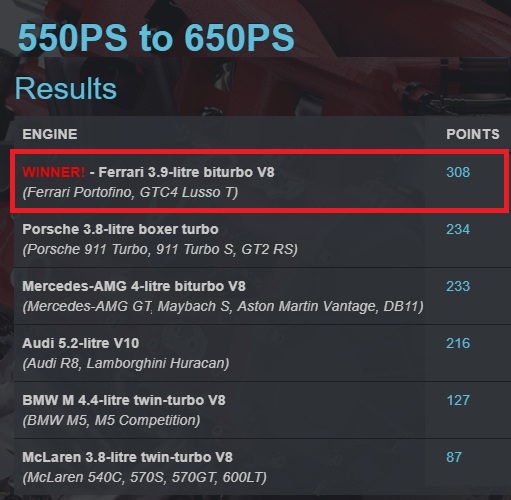Select the Results subheading
The image size is (511, 500).
66,89
